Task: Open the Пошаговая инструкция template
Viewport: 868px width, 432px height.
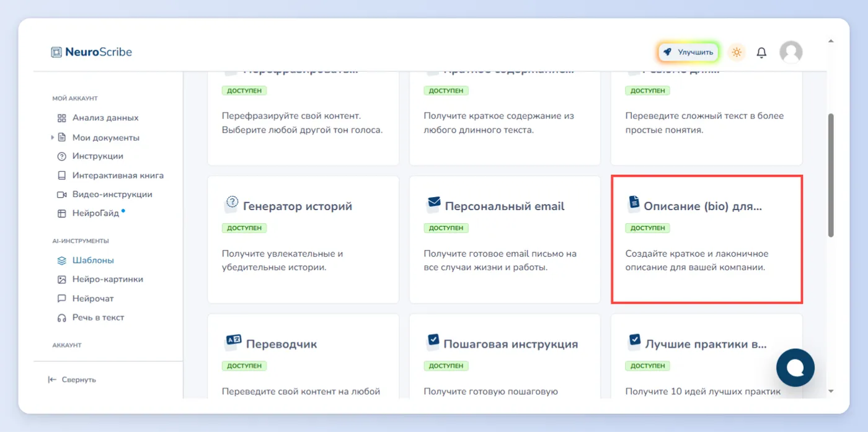Action: 505,356
